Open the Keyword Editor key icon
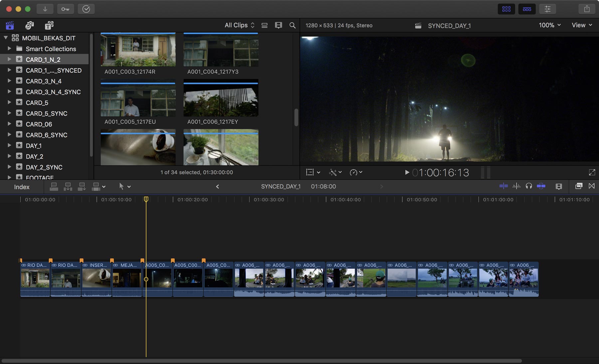The image size is (599, 364). pyautogui.click(x=65, y=9)
